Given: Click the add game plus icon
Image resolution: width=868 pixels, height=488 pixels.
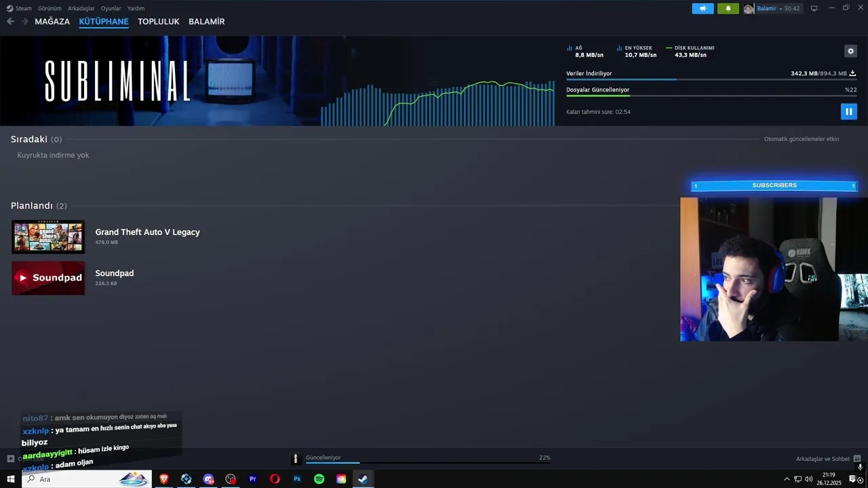Looking at the screenshot, I should (10, 459).
